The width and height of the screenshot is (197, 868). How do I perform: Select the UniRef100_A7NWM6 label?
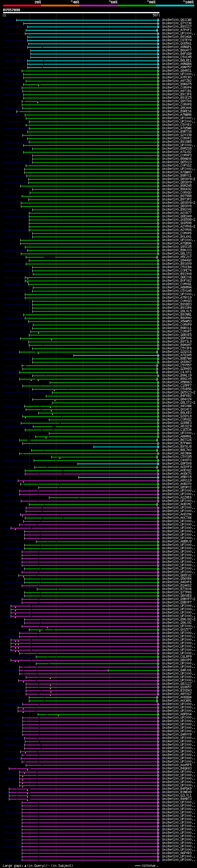tap(177, 115)
